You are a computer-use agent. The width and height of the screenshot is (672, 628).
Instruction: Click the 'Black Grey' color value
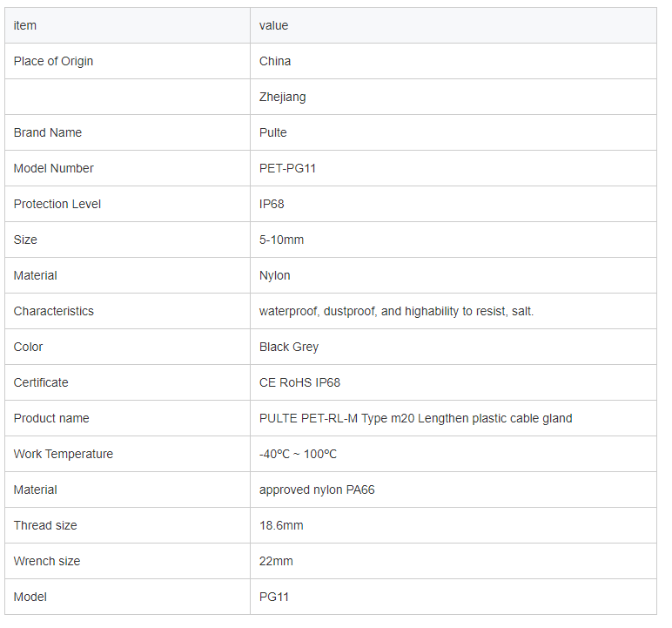(x=289, y=347)
